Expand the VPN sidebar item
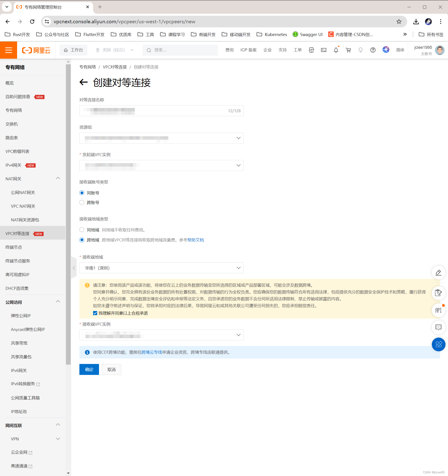Image resolution: width=448 pixels, height=476 pixels. (58, 439)
